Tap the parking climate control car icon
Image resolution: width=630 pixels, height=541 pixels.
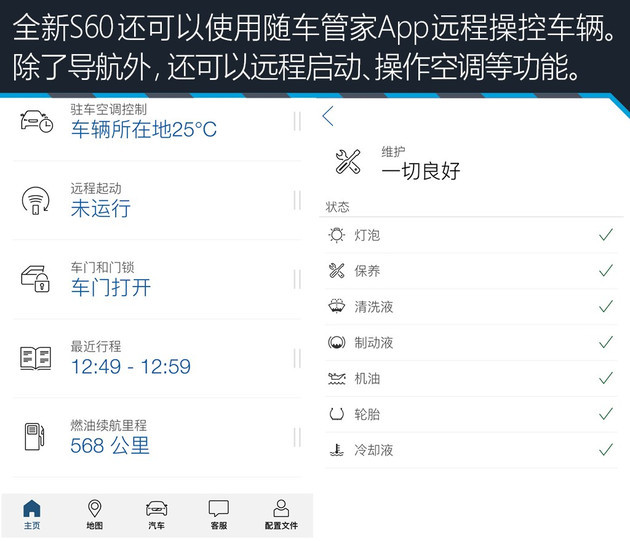tap(37, 121)
